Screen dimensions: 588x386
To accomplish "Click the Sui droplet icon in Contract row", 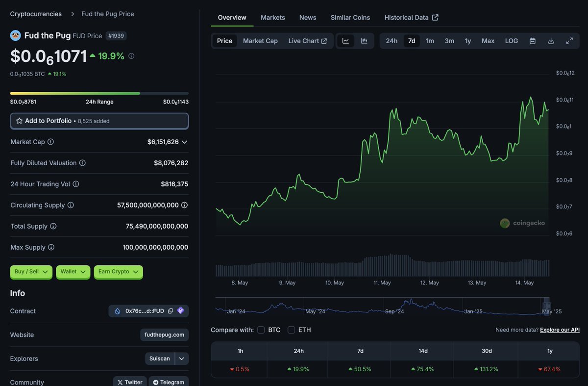I will (118, 311).
